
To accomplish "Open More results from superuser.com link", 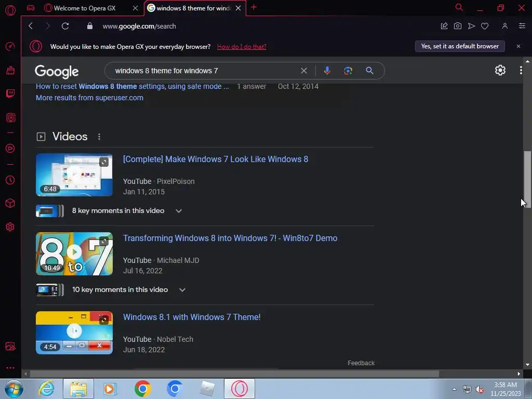I will 89,98.
